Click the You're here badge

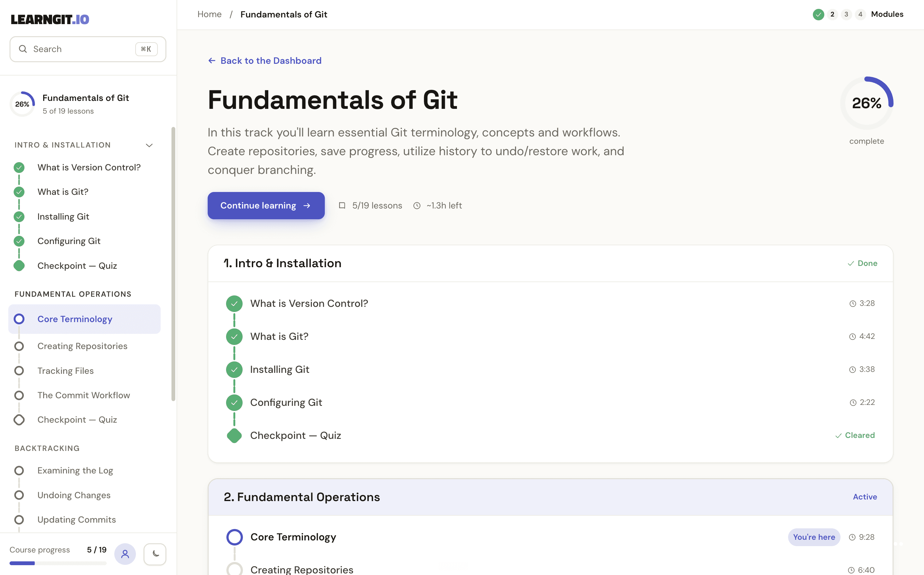coord(814,537)
